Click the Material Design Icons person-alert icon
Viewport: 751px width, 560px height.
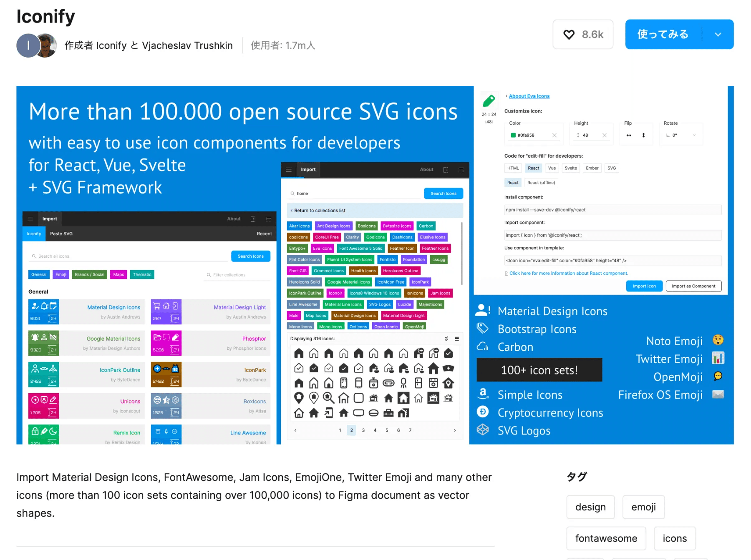(x=483, y=310)
